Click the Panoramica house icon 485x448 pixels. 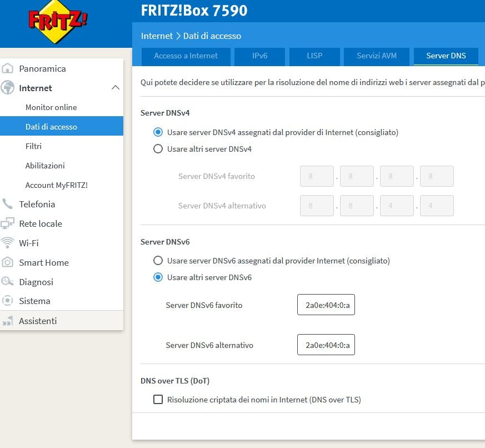coord(7,68)
